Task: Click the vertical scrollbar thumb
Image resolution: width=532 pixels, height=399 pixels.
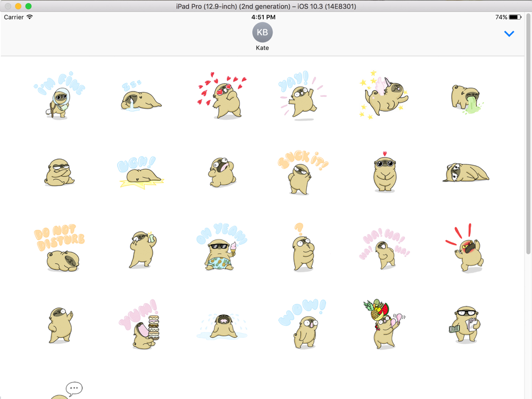Action: (528, 134)
